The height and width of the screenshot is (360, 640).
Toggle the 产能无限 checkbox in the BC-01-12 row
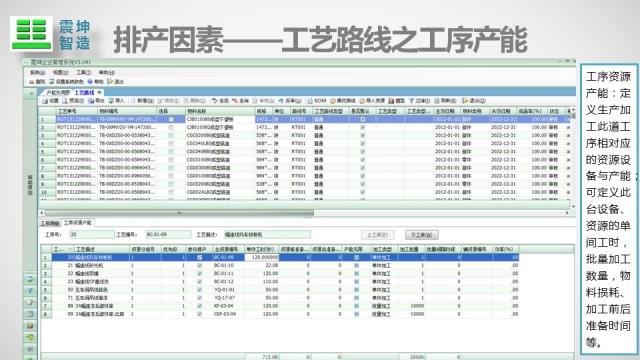pos(356,282)
